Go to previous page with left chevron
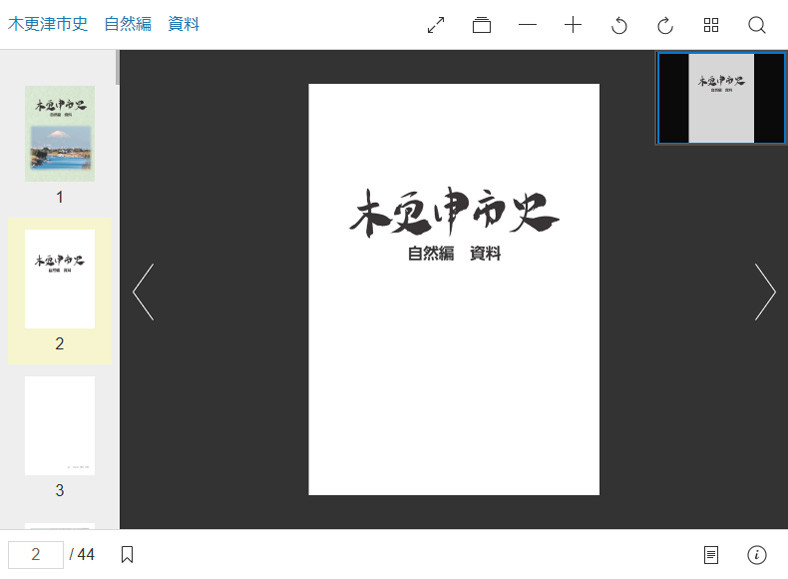Screen dimensions: 788x579 point(143,292)
